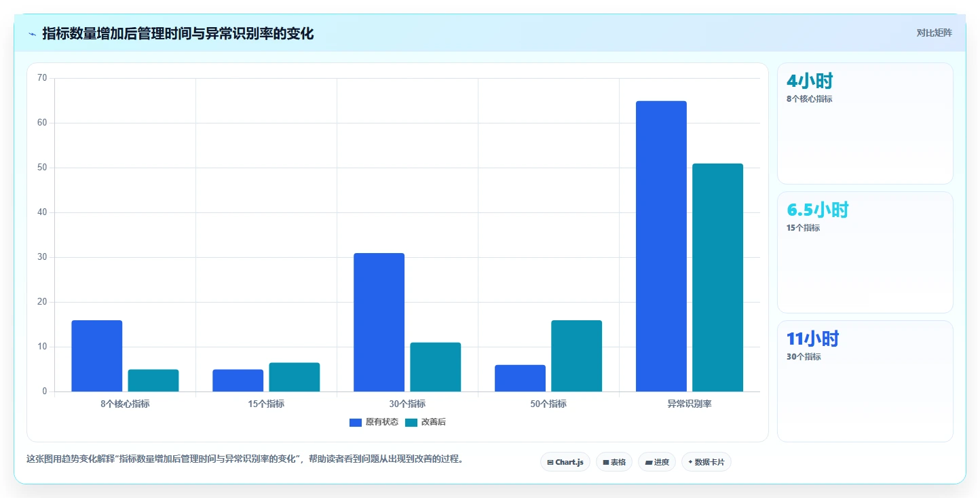
Task: Click the 对比矩阵 label in the header
Action: (934, 33)
